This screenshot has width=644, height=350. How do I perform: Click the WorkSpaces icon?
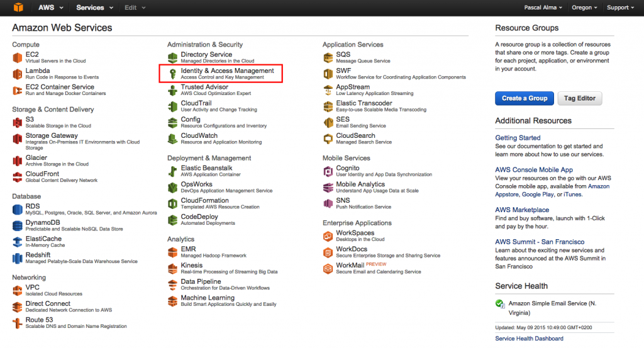coord(328,236)
